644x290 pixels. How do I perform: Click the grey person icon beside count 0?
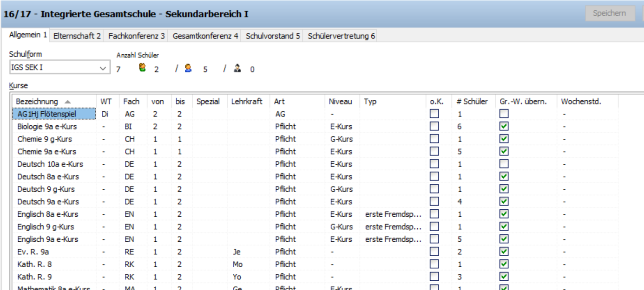click(x=238, y=69)
